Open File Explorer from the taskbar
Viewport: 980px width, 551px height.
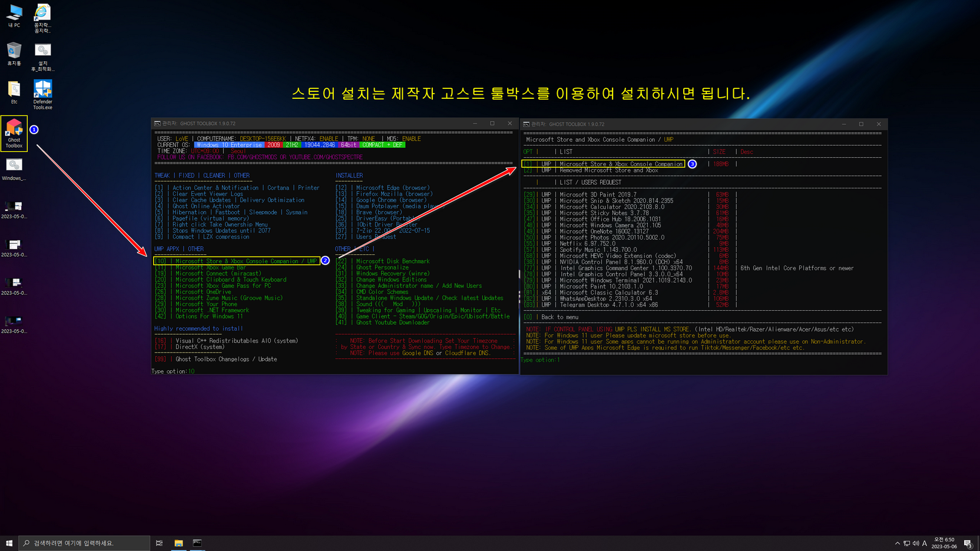click(178, 543)
